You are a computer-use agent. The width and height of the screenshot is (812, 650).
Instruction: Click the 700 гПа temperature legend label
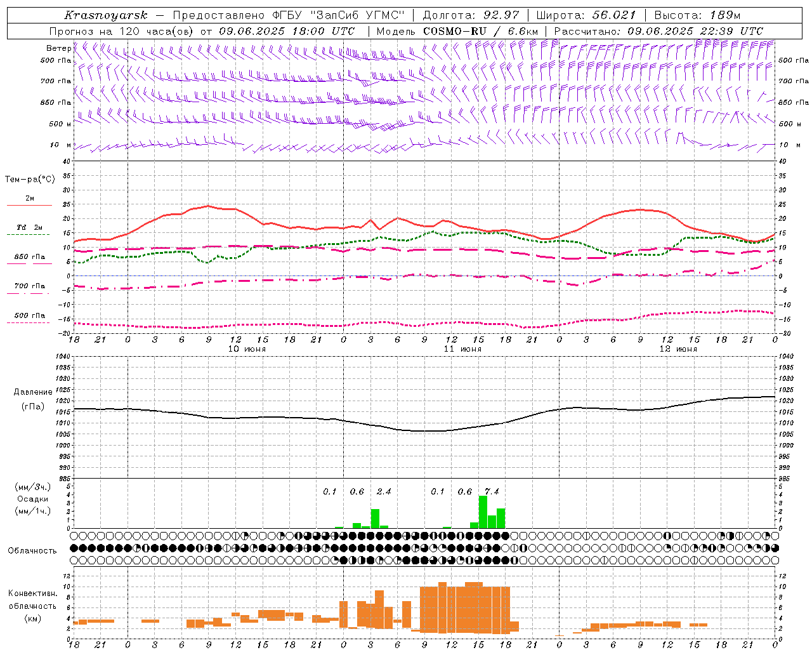(x=29, y=286)
